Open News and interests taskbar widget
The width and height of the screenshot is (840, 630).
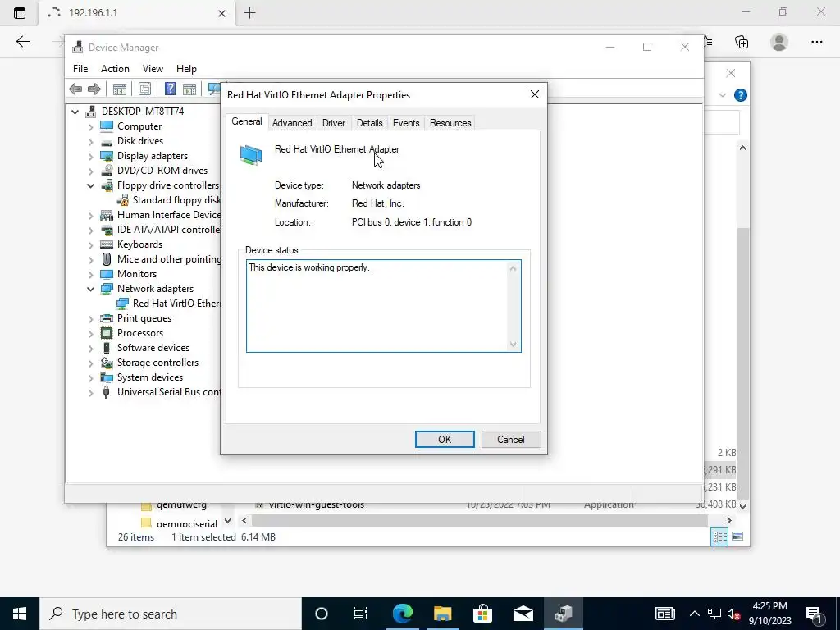tap(664, 614)
